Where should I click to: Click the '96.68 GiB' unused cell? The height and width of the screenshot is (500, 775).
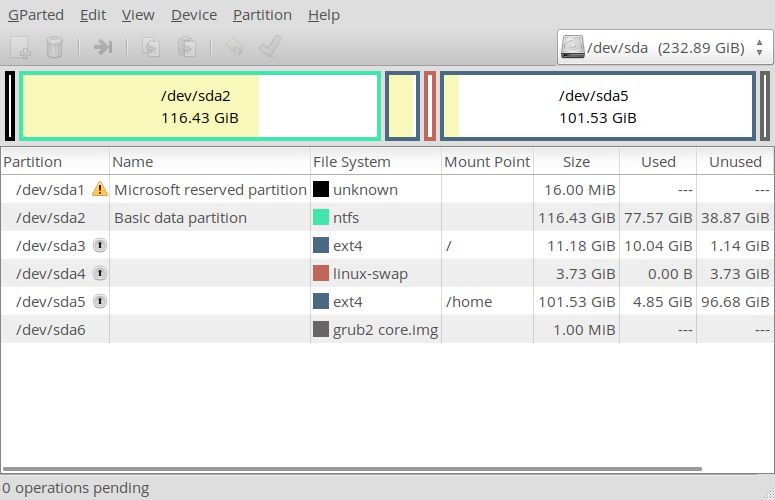pos(735,302)
